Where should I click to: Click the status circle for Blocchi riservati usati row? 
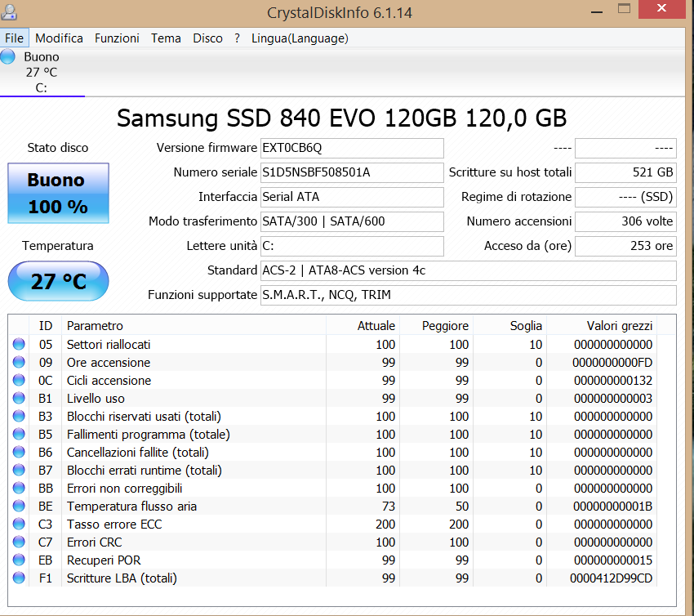point(19,417)
